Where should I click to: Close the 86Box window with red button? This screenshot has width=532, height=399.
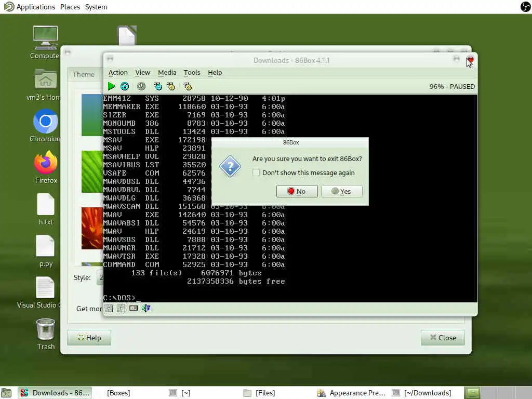click(470, 60)
